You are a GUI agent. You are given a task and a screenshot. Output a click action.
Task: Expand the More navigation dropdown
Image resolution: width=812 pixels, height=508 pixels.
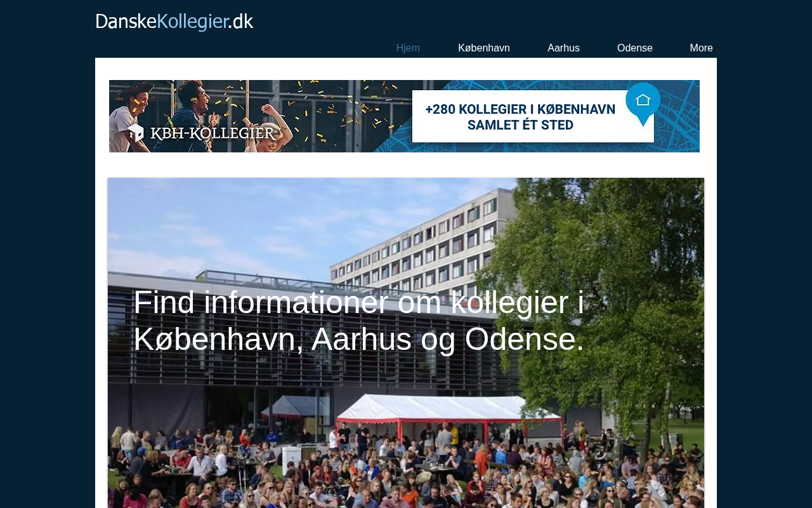(x=701, y=48)
